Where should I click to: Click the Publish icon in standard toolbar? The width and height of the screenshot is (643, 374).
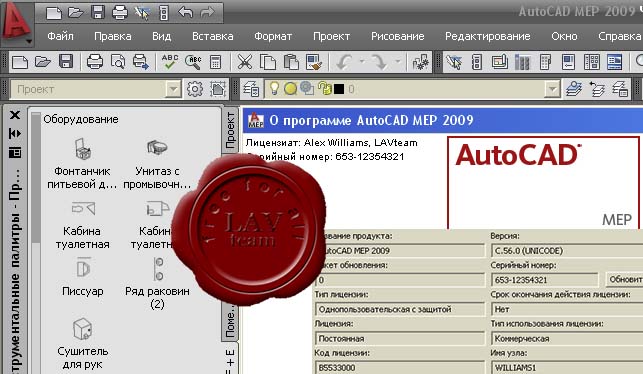coord(141,62)
